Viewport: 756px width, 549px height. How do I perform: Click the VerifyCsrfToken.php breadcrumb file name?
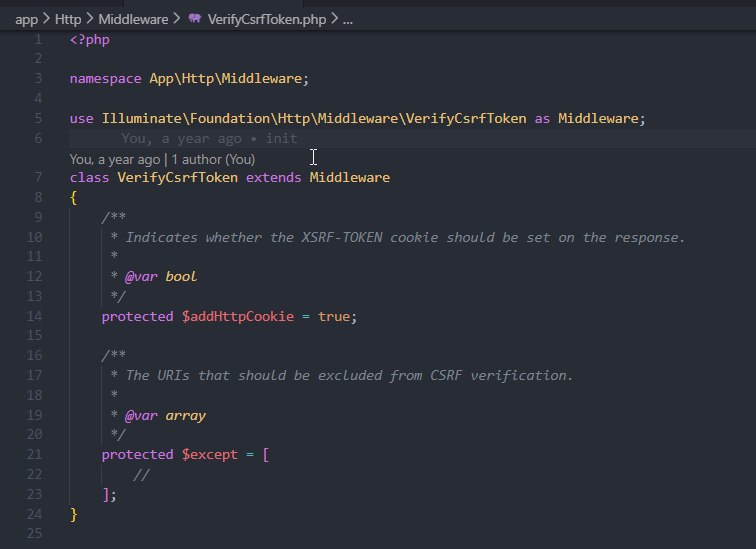pos(267,20)
